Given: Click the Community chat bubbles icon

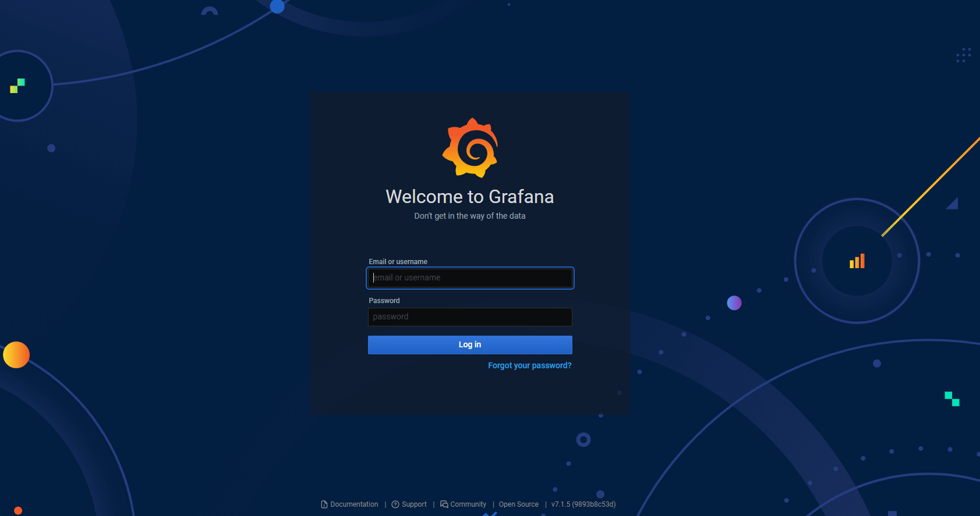Looking at the screenshot, I should click(x=444, y=504).
